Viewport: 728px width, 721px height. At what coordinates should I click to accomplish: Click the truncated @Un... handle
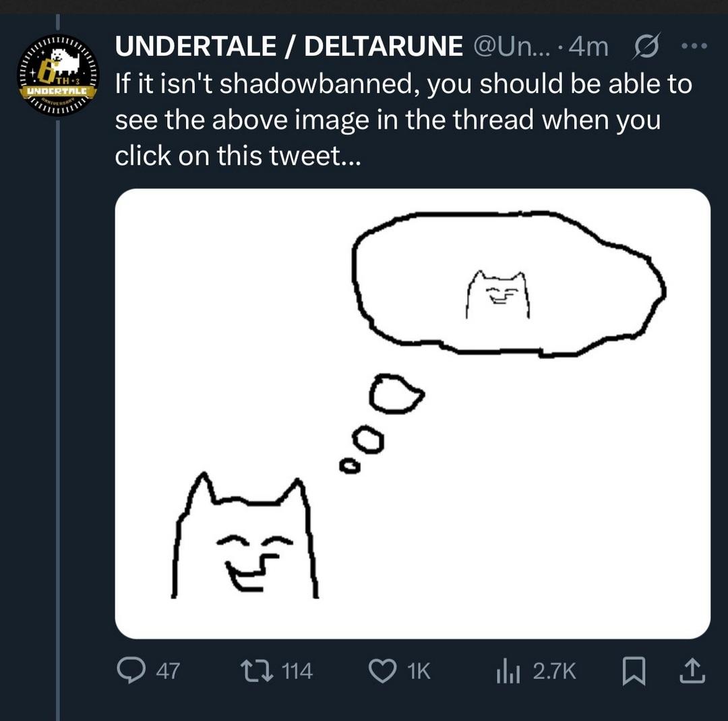(511, 46)
